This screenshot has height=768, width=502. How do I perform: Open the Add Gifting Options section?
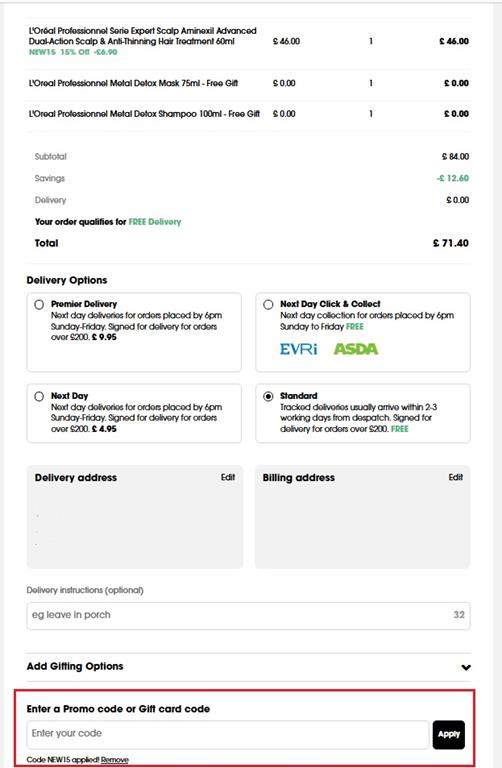(x=248, y=667)
